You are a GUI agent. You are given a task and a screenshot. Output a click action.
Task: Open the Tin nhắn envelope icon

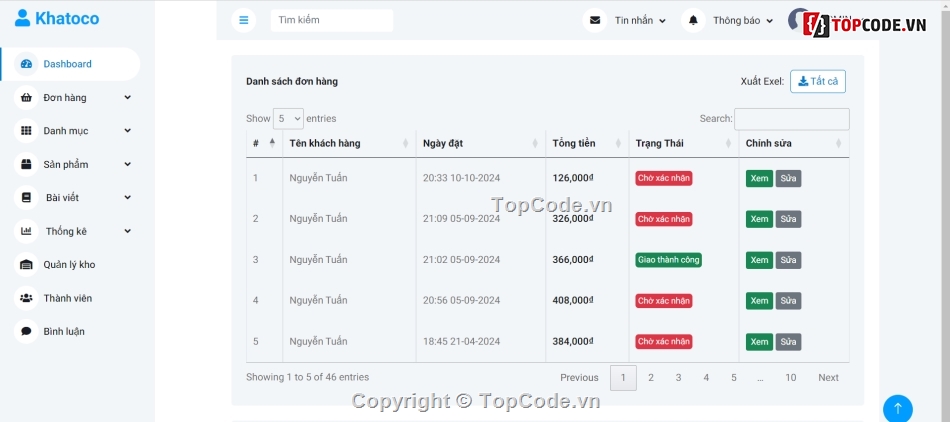pyautogui.click(x=596, y=20)
